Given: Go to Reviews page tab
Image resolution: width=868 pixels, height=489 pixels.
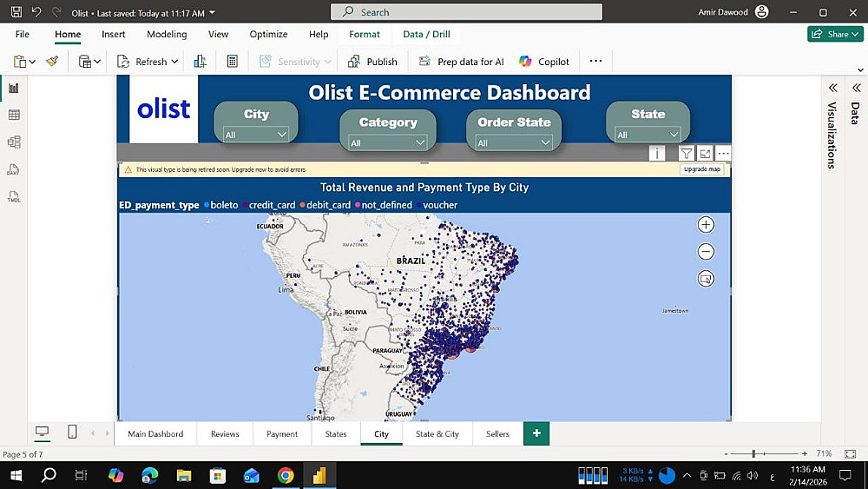Looking at the screenshot, I should point(225,433).
